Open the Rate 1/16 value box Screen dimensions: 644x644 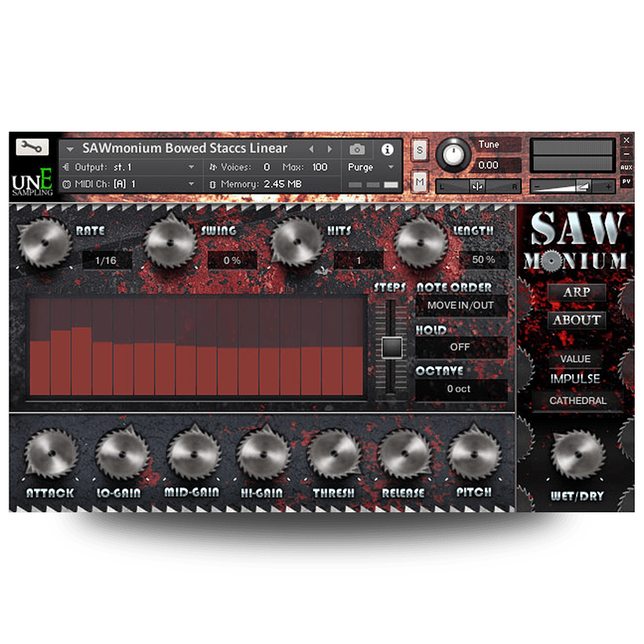click(x=107, y=260)
